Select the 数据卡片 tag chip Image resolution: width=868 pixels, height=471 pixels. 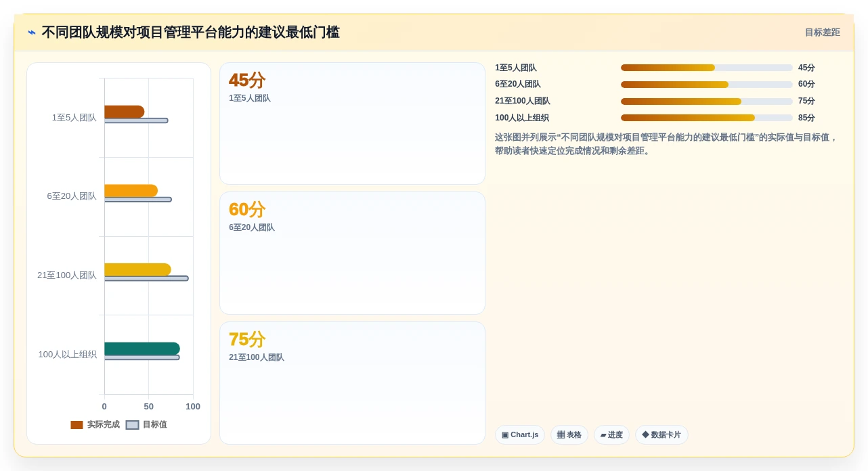pyautogui.click(x=661, y=435)
